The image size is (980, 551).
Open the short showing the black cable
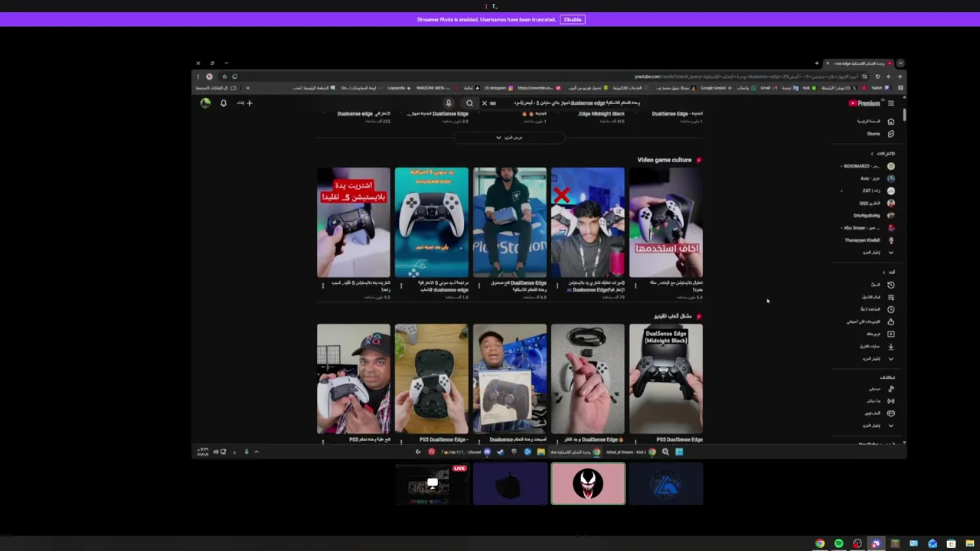point(588,379)
